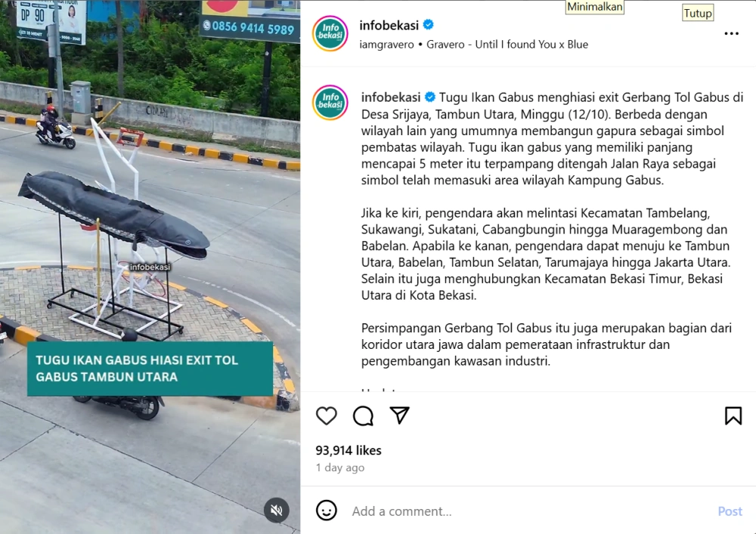Click the Post comment button
The height and width of the screenshot is (534, 756).
[x=730, y=511]
